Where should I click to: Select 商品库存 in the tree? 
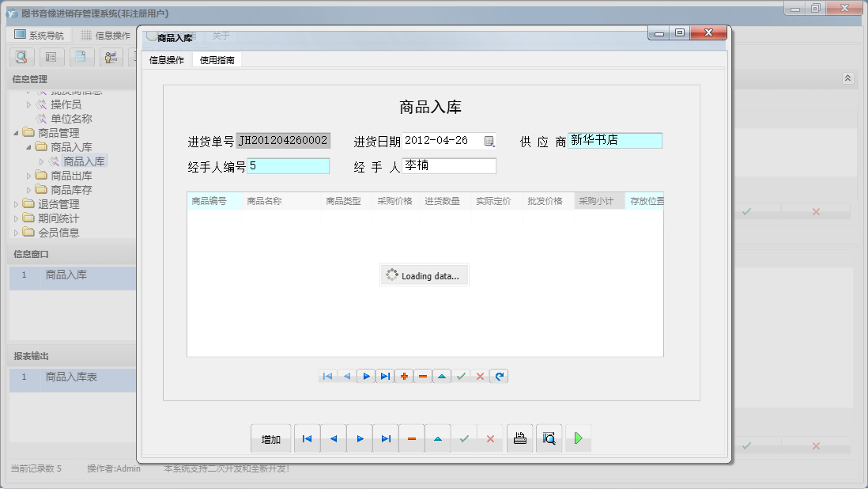click(71, 190)
